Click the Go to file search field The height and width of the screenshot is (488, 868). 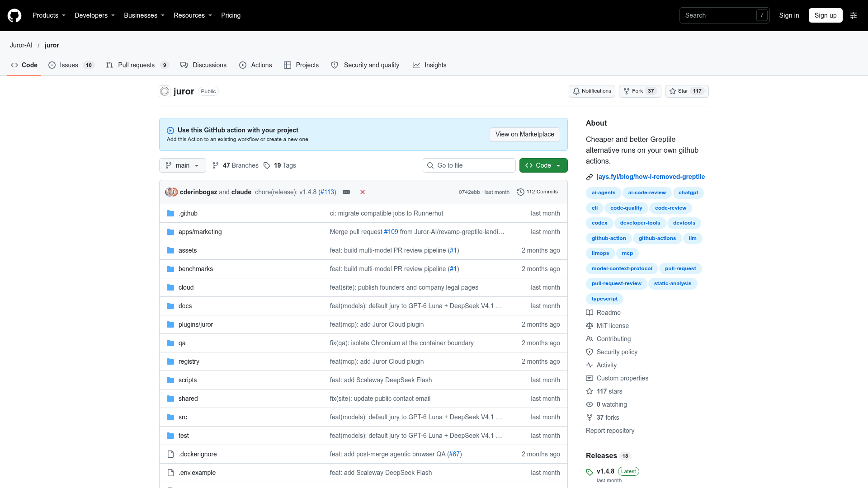tap(469, 165)
